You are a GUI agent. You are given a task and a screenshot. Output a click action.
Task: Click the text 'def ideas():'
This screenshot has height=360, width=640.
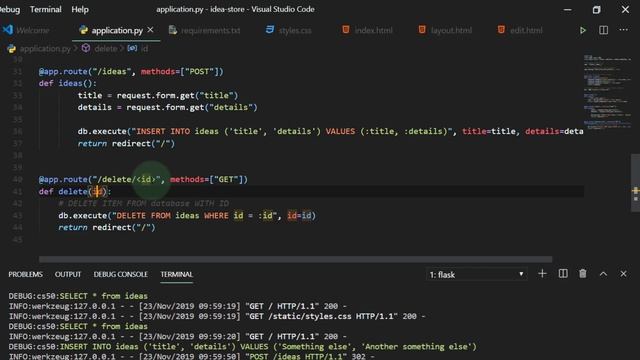click(x=68, y=83)
